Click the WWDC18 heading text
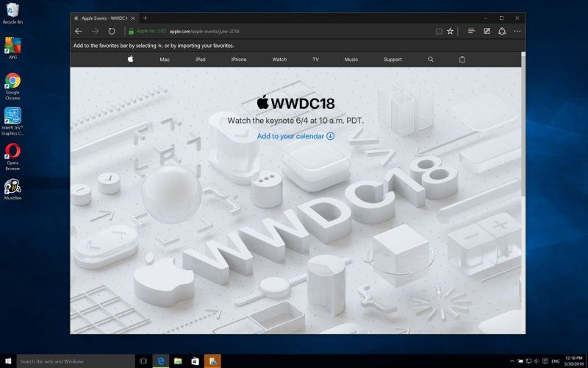The height and width of the screenshot is (368, 588). click(x=296, y=103)
